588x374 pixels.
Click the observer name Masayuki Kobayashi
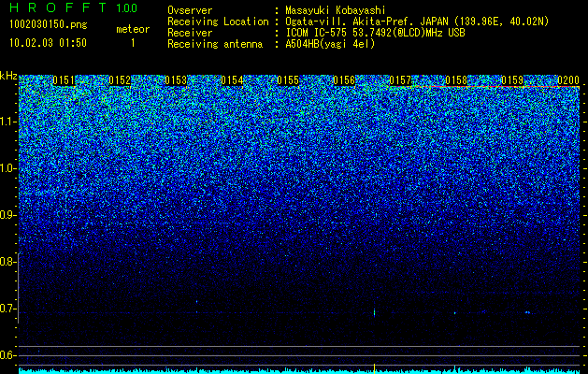(x=336, y=10)
